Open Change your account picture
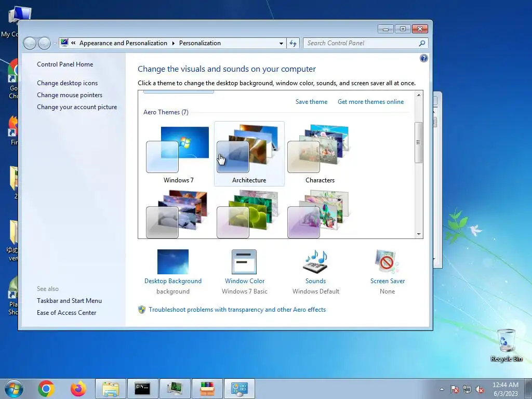 (x=77, y=107)
